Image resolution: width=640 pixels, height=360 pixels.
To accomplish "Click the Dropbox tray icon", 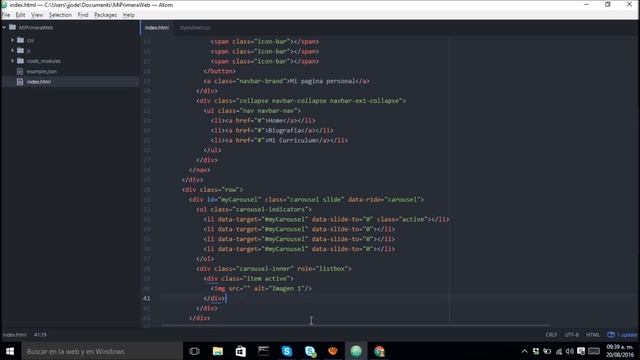I will 536,351.
